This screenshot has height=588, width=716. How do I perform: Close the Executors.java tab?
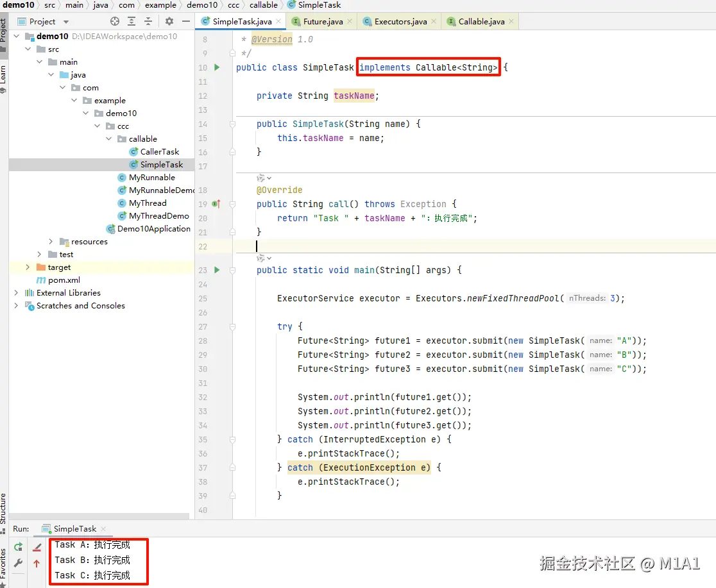click(x=434, y=21)
